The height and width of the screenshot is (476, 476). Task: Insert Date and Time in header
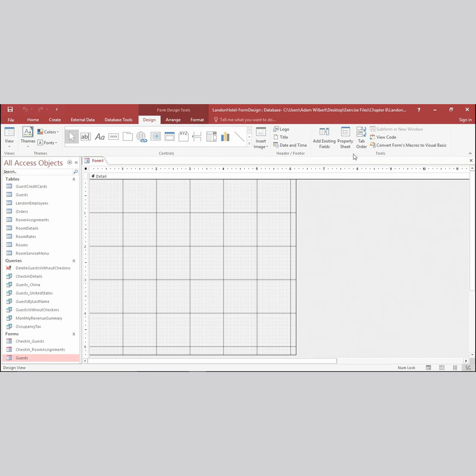tap(290, 145)
